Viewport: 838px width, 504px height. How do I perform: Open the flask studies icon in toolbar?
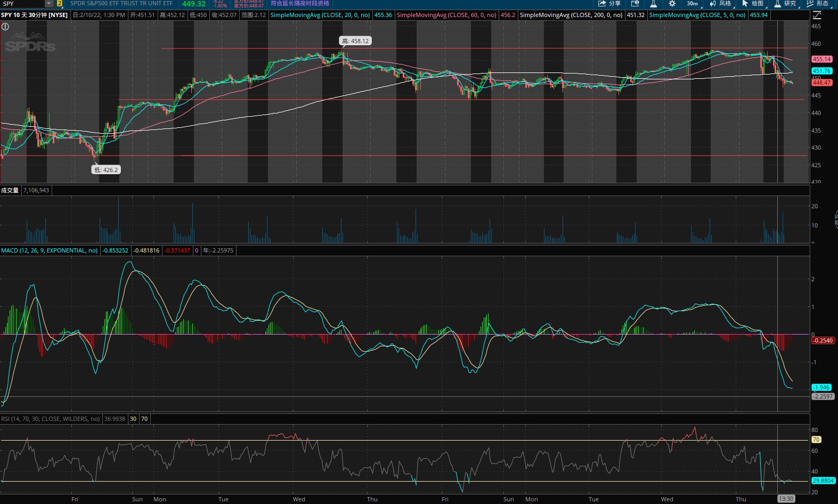(653, 3)
